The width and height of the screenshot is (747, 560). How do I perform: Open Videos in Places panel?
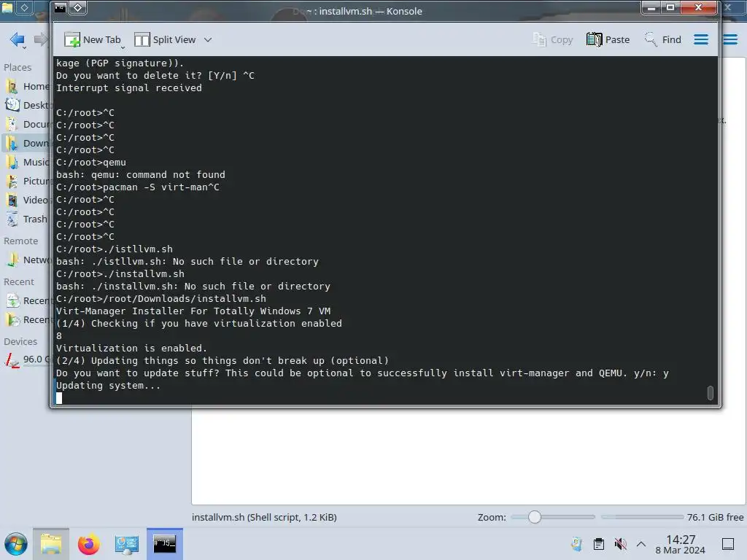pyautogui.click(x=27, y=200)
